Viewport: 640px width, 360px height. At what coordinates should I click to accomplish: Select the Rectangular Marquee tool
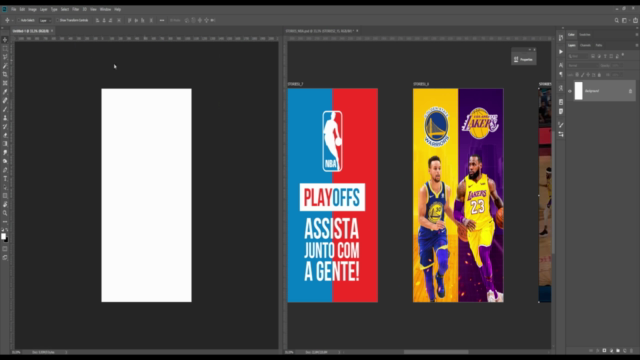point(5,48)
